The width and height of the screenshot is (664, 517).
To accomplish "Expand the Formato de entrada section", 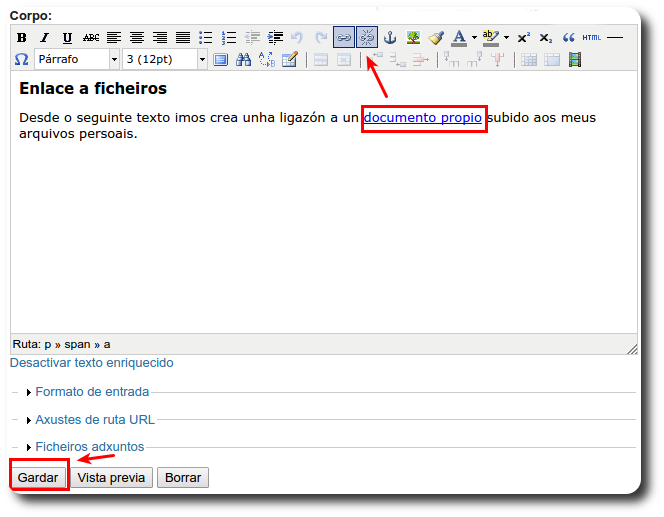I will (x=92, y=392).
